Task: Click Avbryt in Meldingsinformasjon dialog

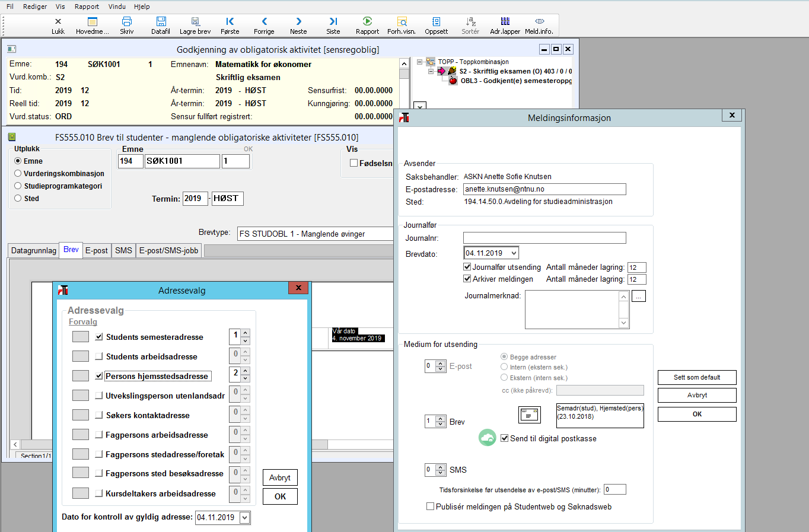Action: tap(697, 395)
